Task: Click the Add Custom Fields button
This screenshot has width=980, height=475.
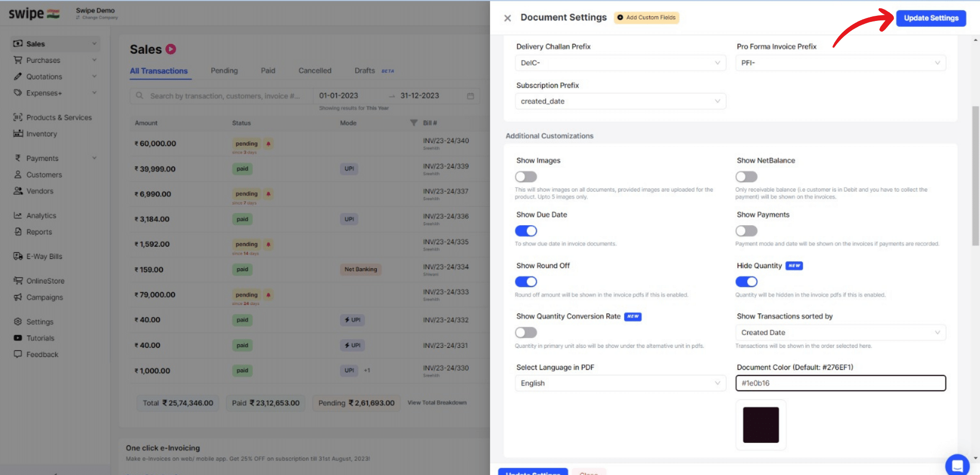Action: pyautogui.click(x=646, y=17)
